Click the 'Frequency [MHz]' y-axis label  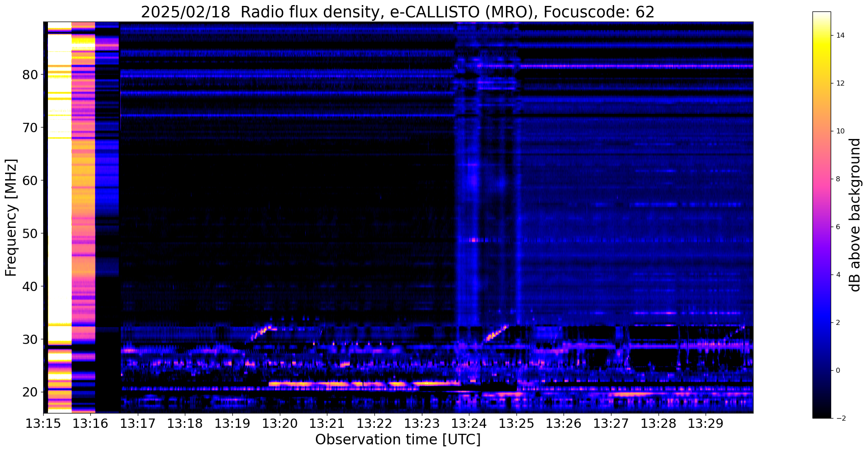[11, 218]
